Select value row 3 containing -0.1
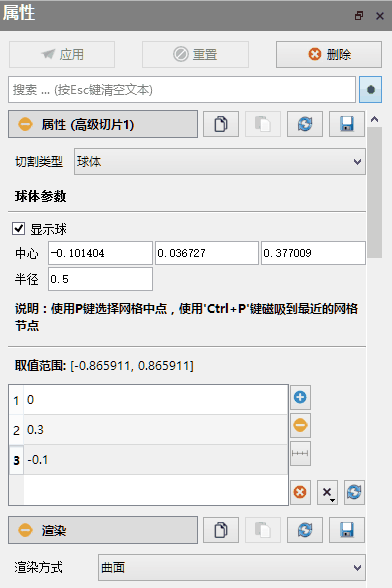Viewport: 392px width, 588px height. [148, 460]
